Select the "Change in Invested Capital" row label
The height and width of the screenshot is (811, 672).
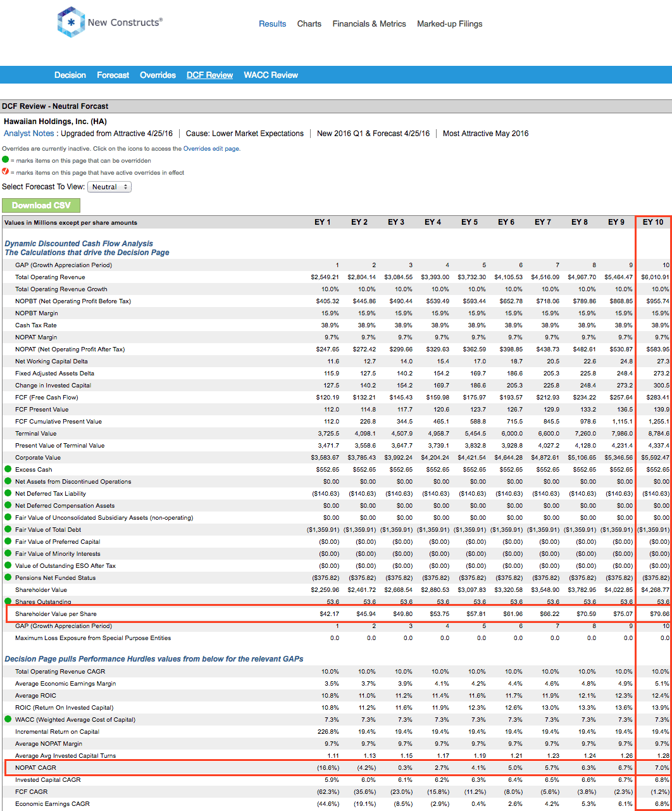tap(53, 385)
